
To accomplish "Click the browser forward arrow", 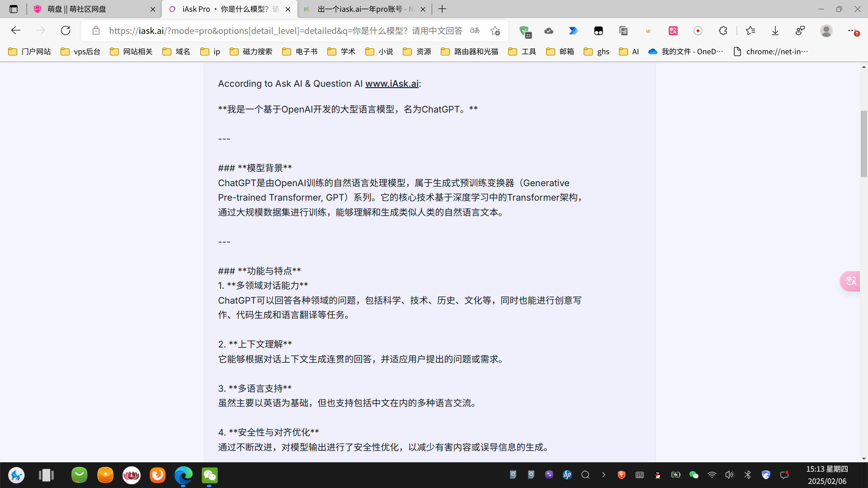I will [41, 31].
